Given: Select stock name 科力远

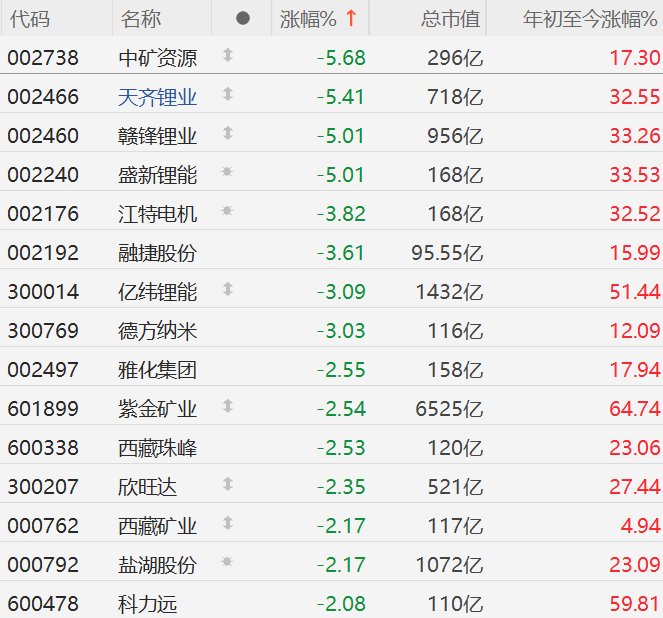Looking at the screenshot, I should (147, 604).
